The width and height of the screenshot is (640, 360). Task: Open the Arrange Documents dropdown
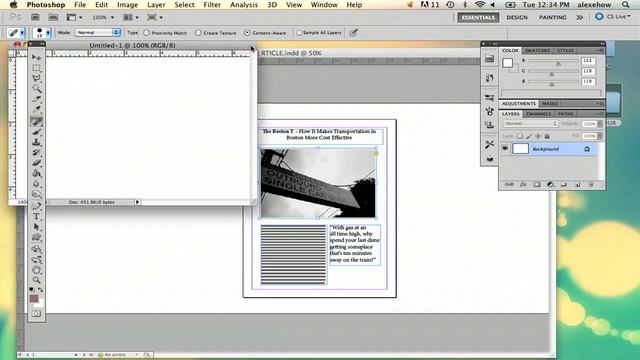131,17
